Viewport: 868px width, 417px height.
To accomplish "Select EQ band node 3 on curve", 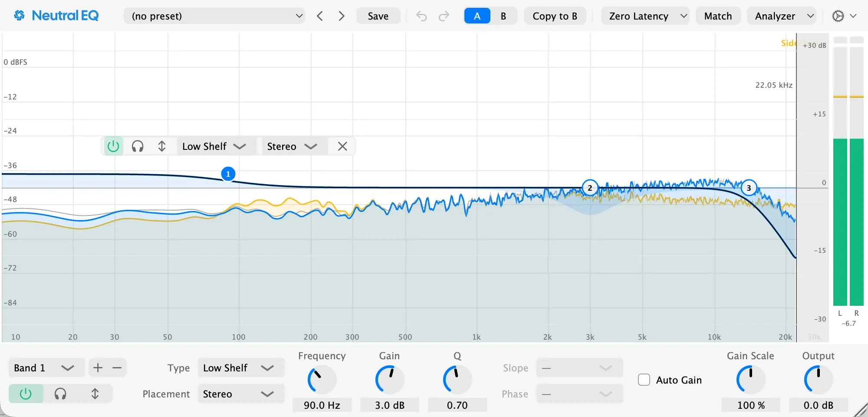I will [x=749, y=188].
